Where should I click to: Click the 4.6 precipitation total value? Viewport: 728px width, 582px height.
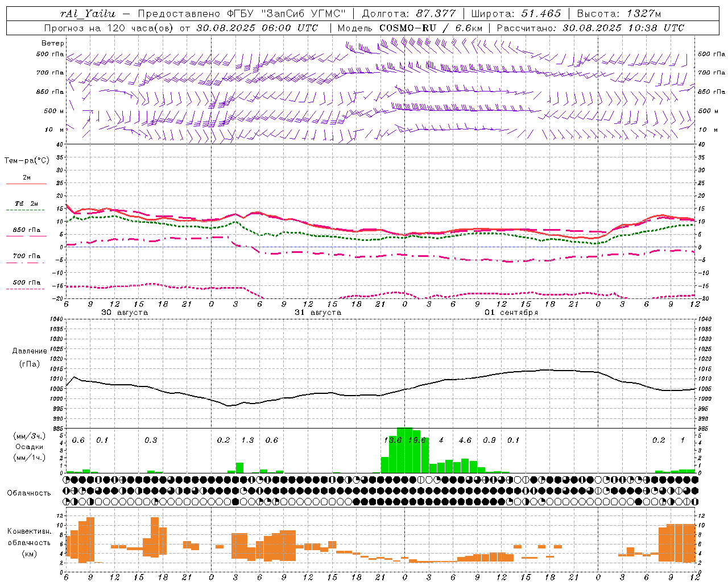465,440
